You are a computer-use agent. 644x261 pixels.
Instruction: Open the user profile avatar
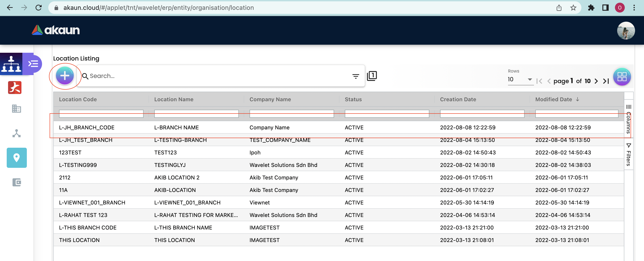click(x=626, y=30)
